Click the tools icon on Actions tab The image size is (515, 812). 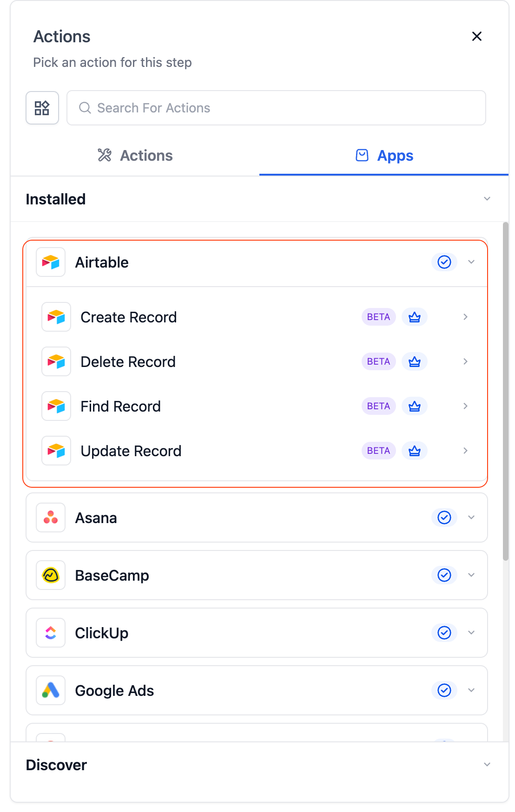(x=105, y=155)
